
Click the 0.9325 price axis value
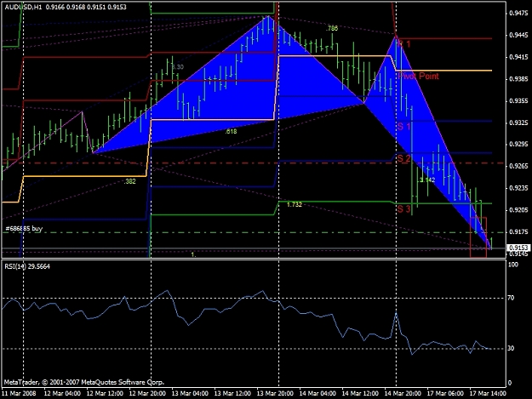click(x=518, y=123)
